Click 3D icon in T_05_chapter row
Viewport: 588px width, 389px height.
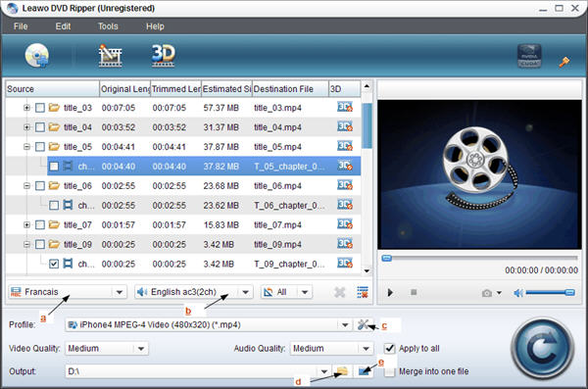(x=345, y=166)
